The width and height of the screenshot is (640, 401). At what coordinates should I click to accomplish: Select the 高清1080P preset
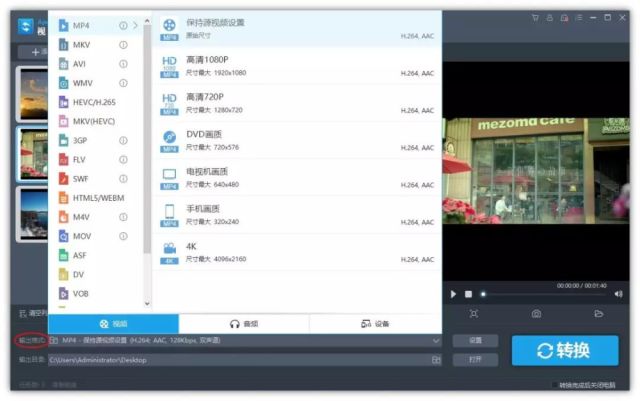297,66
